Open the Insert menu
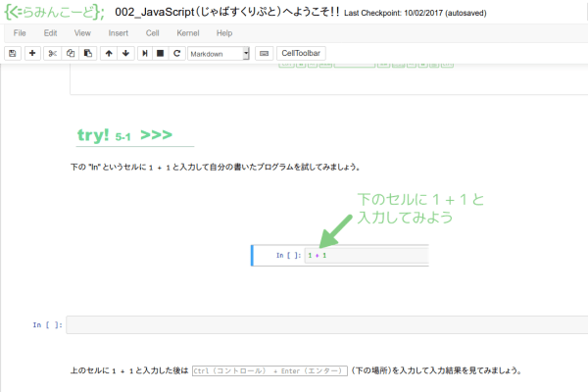 (118, 33)
